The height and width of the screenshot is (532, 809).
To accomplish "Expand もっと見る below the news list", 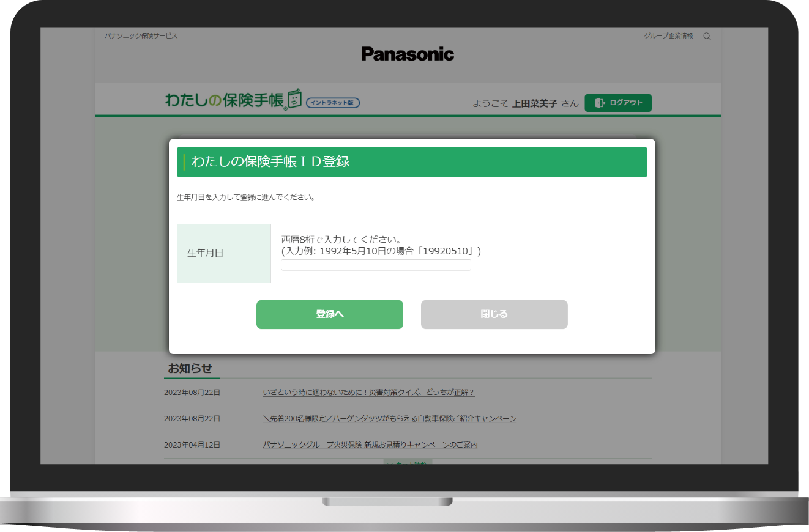I will (x=408, y=462).
